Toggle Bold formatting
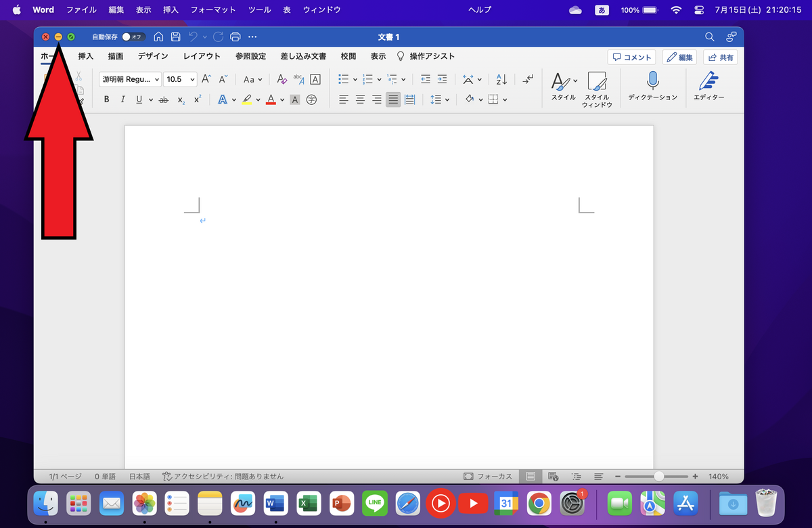 [x=107, y=100]
